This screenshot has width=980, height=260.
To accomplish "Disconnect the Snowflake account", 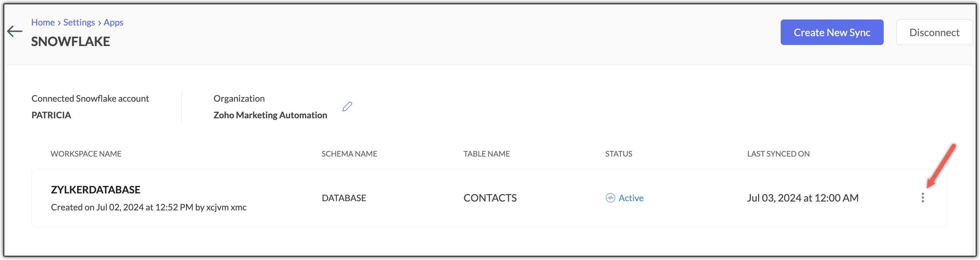I will [934, 32].
